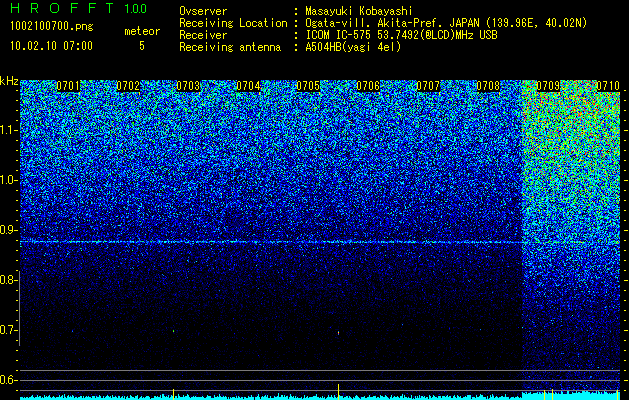Click the yellow meteor marker between 0705 and 0706
The width and height of the screenshot is (629, 400).
click(338, 392)
